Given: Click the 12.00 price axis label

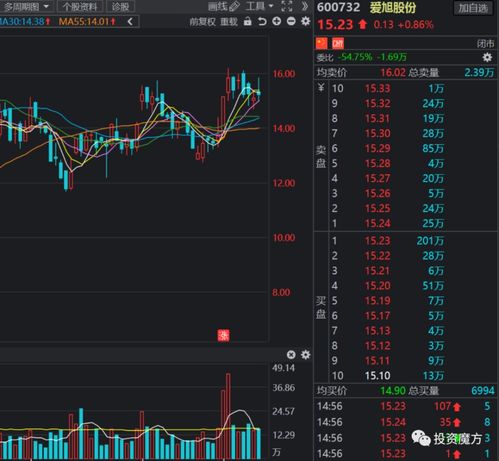Looking at the screenshot, I should [284, 183].
